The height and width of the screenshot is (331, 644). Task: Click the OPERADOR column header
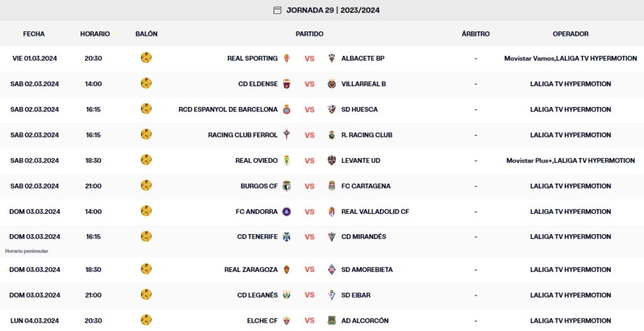[570, 34]
